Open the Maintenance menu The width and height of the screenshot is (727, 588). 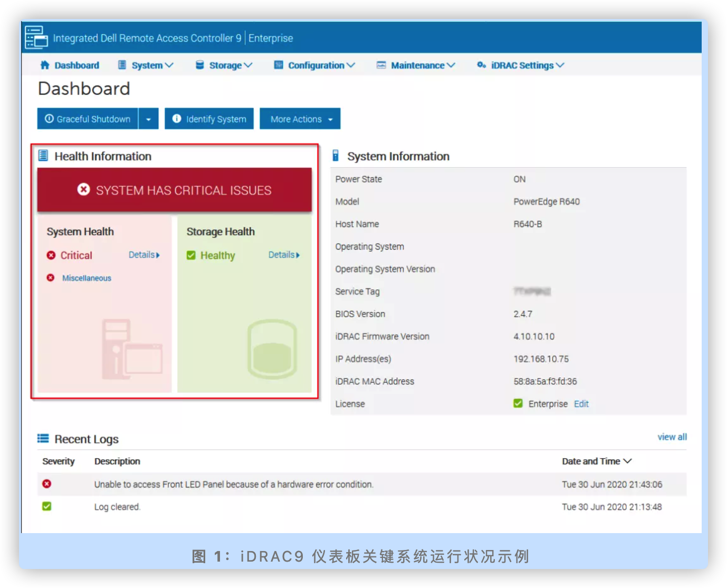(416, 65)
